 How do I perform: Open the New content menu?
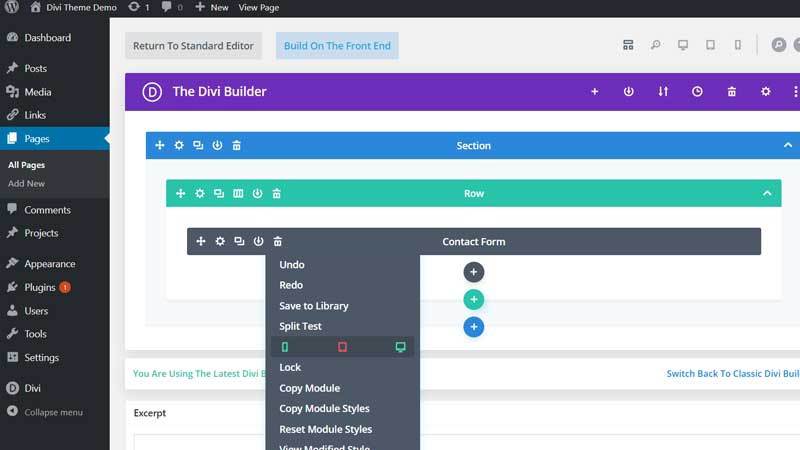(212, 7)
